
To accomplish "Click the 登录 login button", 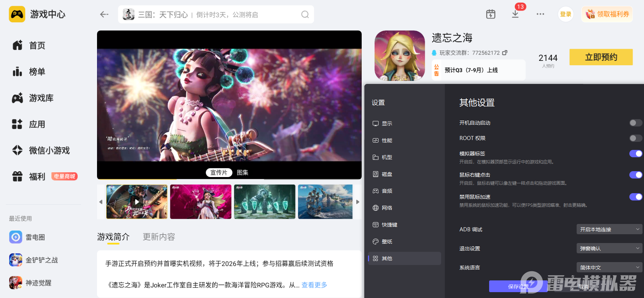I will point(566,14).
